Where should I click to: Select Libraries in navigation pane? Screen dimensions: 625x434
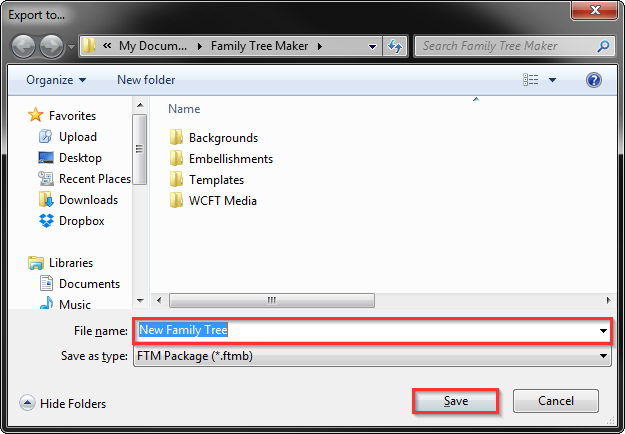[x=71, y=263]
